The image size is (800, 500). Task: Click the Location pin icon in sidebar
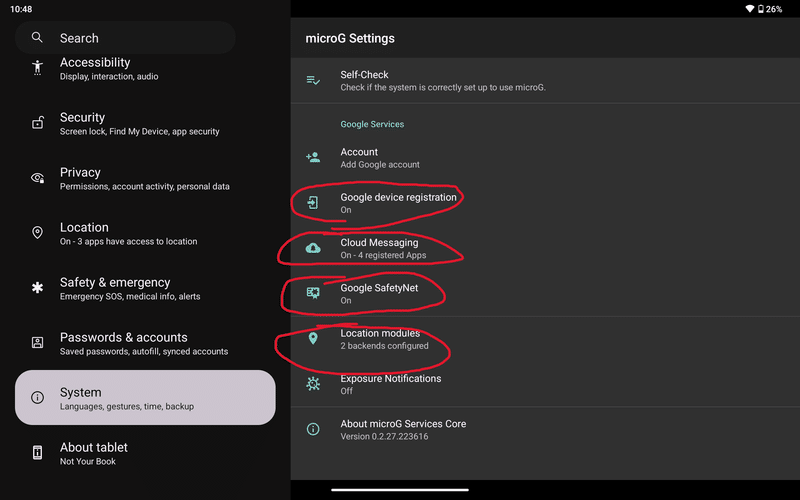pos(37,233)
